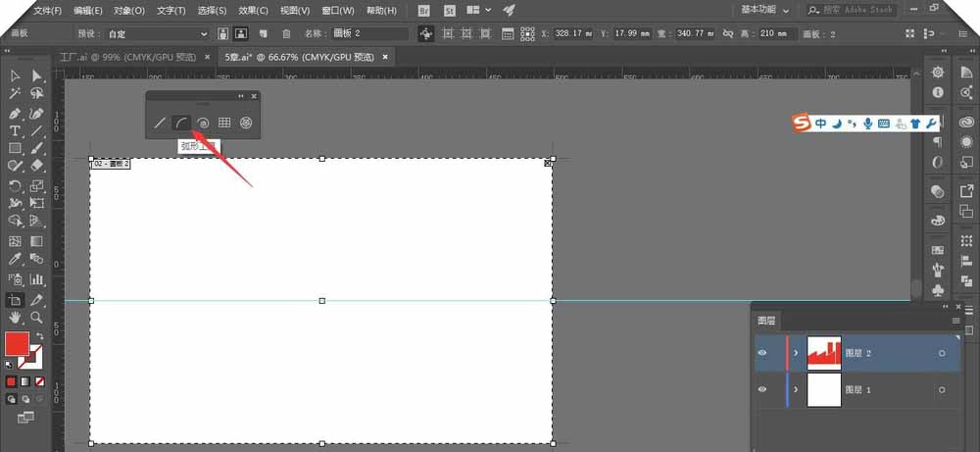Expand 图层 2 layer contents
The width and height of the screenshot is (980, 452).
[x=796, y=353]
